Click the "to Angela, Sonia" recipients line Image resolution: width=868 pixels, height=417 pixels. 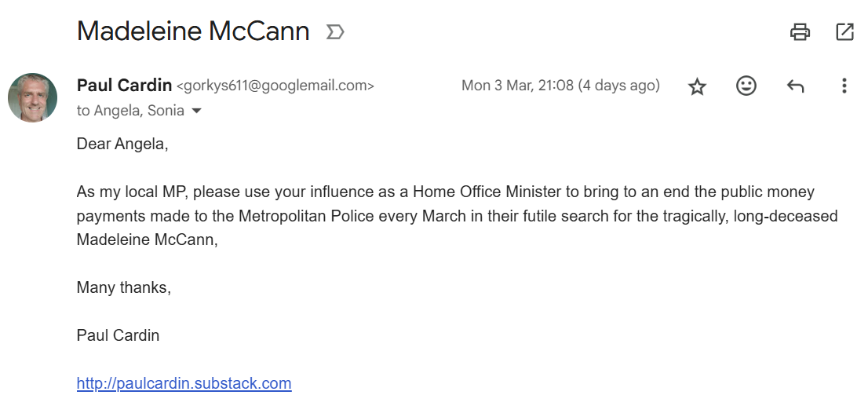click(130, 111)
